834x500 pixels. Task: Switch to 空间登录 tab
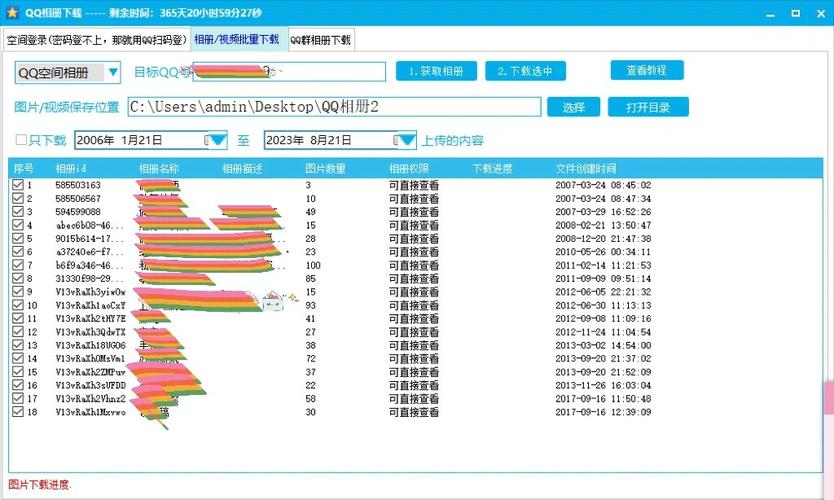(96, 40)
